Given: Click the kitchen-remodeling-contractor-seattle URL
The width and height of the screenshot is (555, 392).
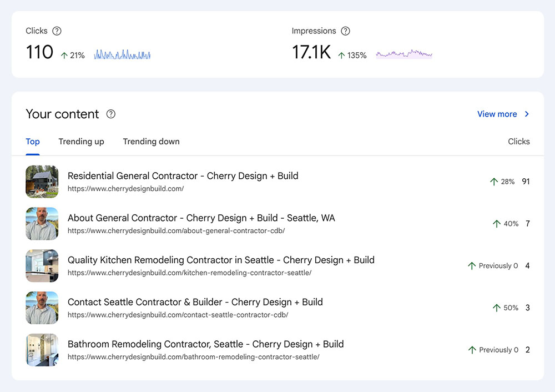Looking at the screenshot, I should (189, 273).
